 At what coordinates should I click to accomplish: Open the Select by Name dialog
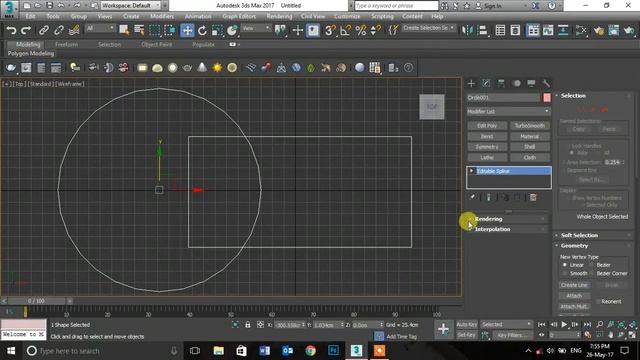(139, 30)
